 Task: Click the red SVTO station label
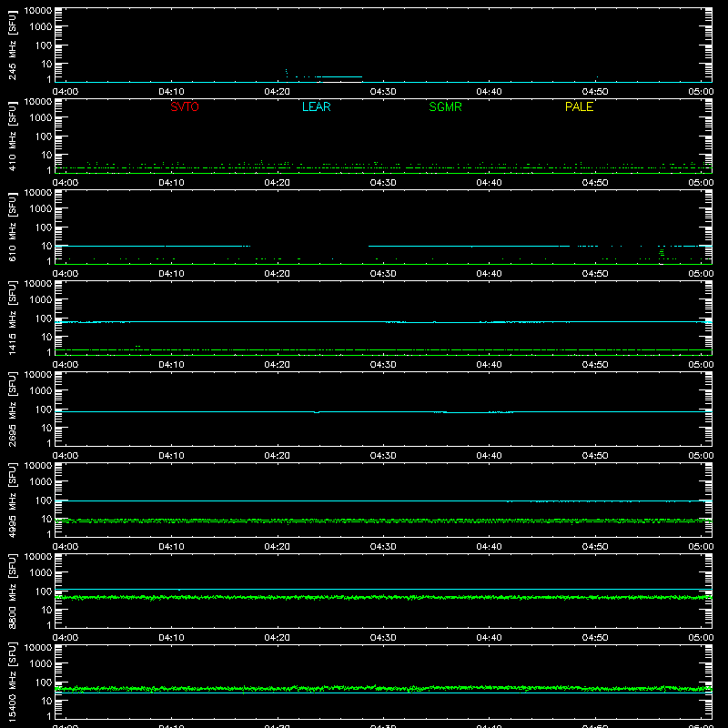[x=185, y=106]
